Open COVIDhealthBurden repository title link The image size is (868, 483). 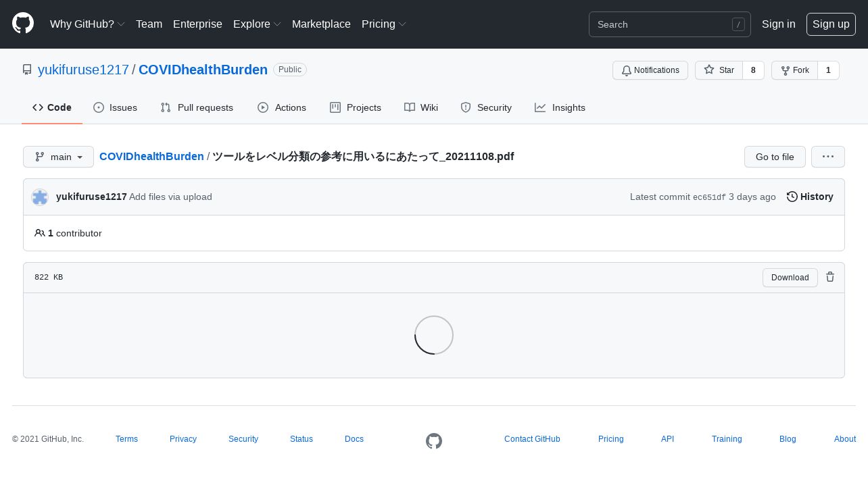click(x=203, y=70)
